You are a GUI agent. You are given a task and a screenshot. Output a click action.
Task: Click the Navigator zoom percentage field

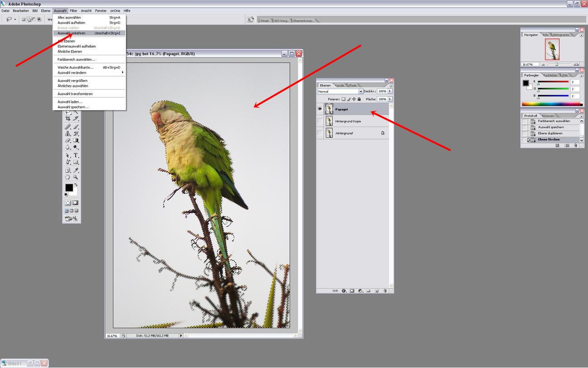(x=530, y=64)
